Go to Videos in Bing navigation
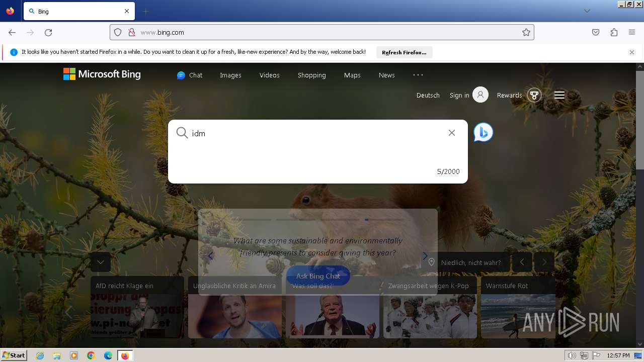 click(269, 75)
